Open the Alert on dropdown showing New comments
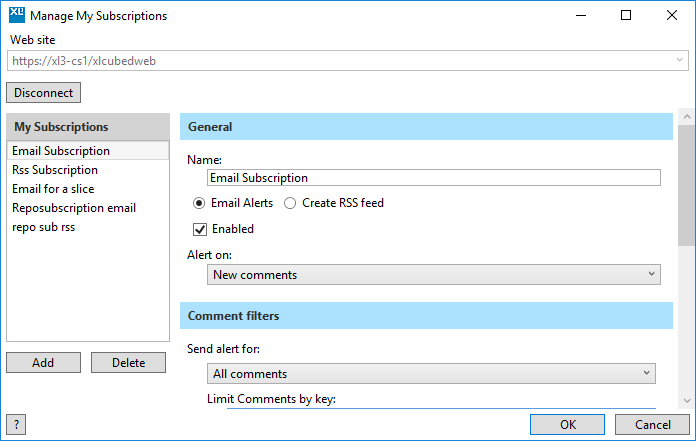Screen dimensions: 696x441 [434, 275]
